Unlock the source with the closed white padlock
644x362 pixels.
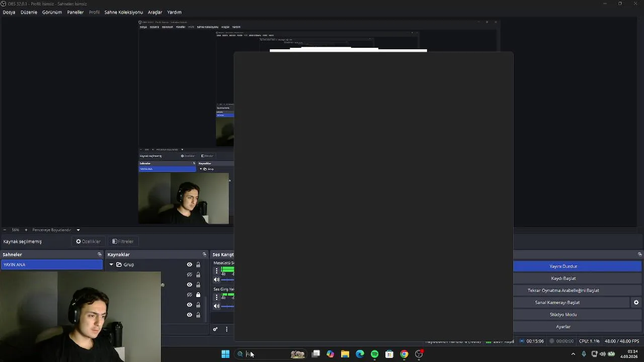(198, 295)
